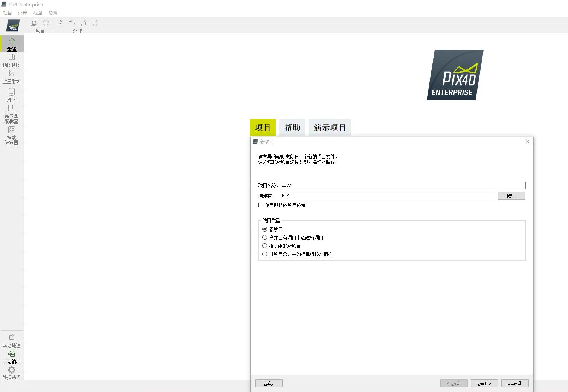Switch to the 帮助 welcome tab
Image resolution: width=568 pixels, height=392 pixels.
pyautogui.click(x=292, y=127)
